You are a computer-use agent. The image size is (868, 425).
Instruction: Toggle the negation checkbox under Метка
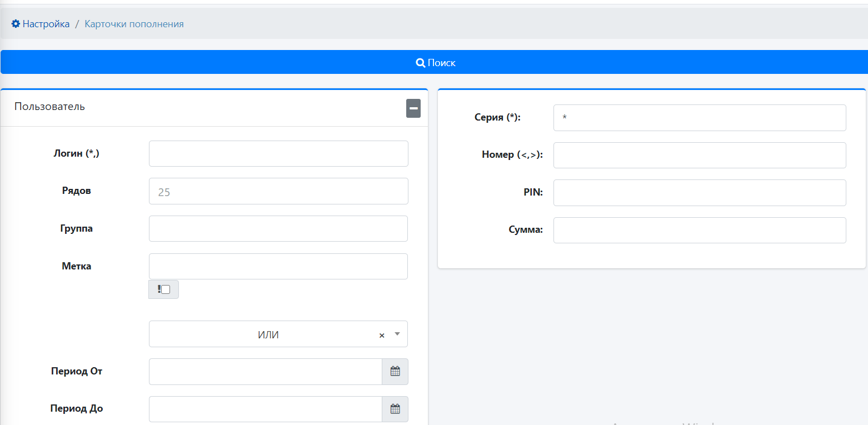(x=166, y=289)
